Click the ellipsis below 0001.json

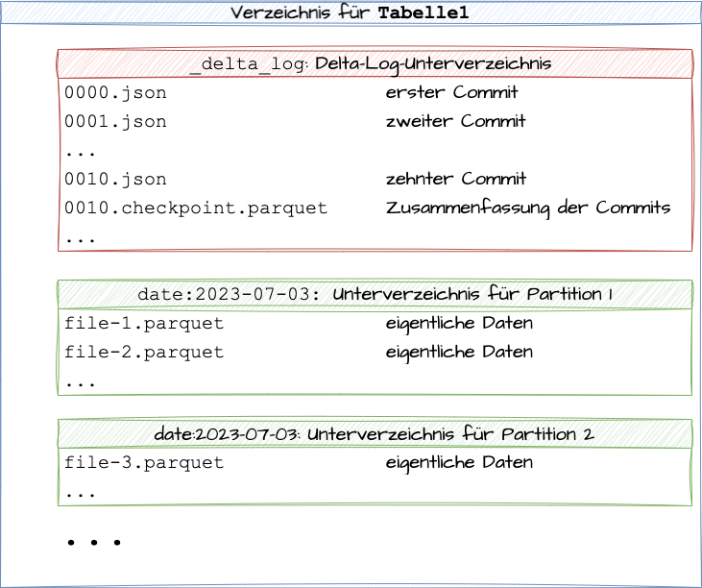(81, 153)
